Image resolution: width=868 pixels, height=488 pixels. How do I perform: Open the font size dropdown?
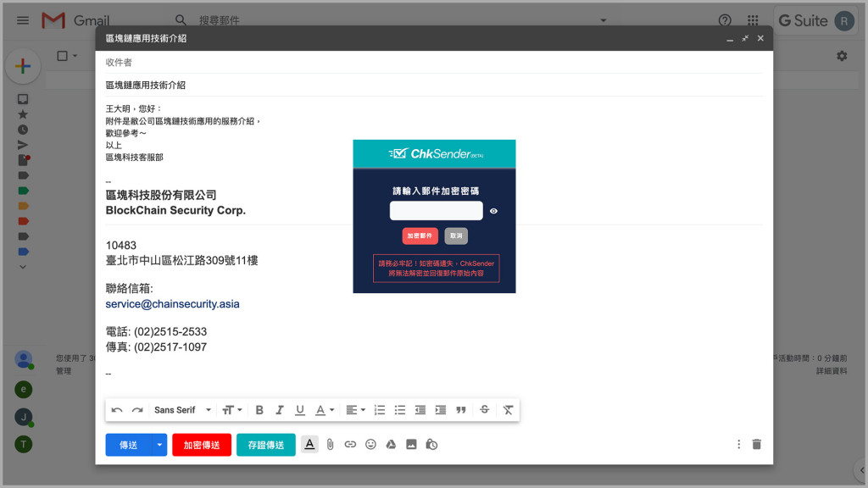pyautogui.click(x=232, y=410)
